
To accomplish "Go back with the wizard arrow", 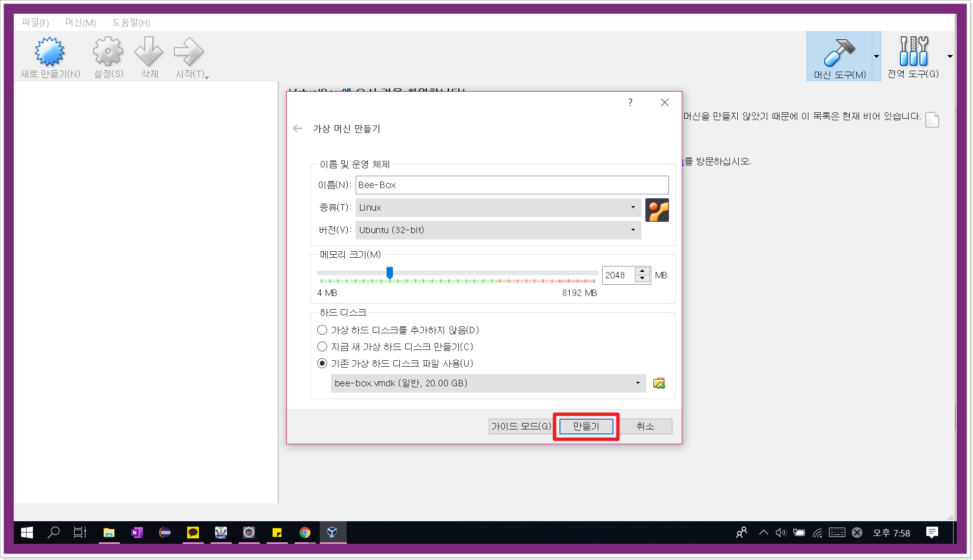I will coord(297,129).
